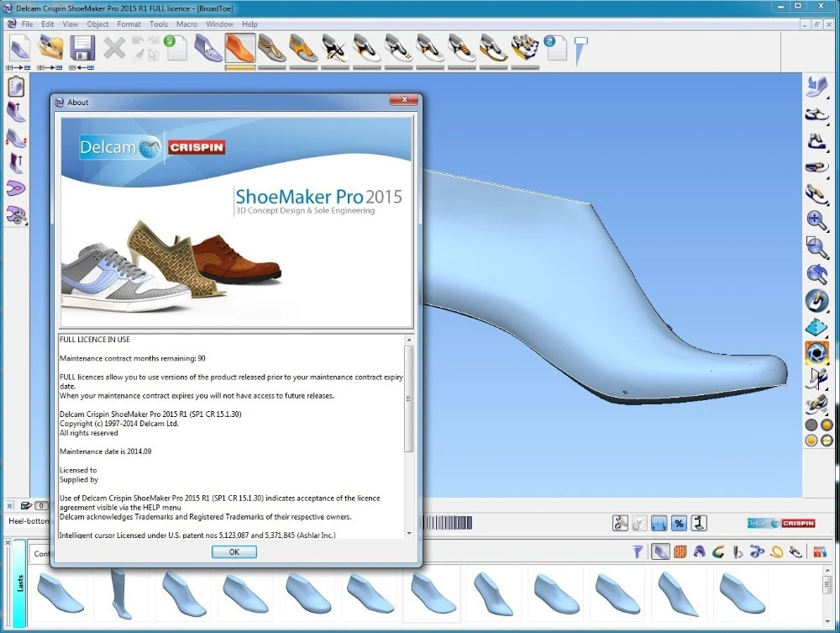Viewport: 840px width, 633px height.
Task: Click the Lasts vertical tab in library panel
Action: tap(20, 583)
